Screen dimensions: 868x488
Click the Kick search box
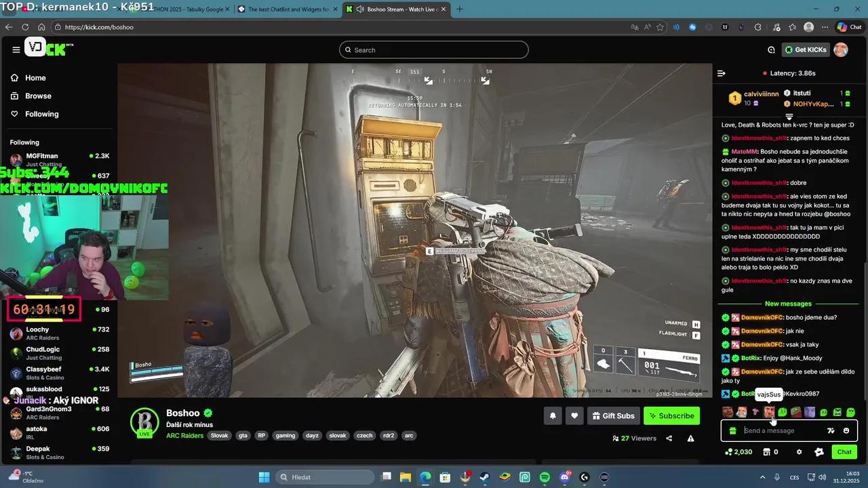point(434,50)
